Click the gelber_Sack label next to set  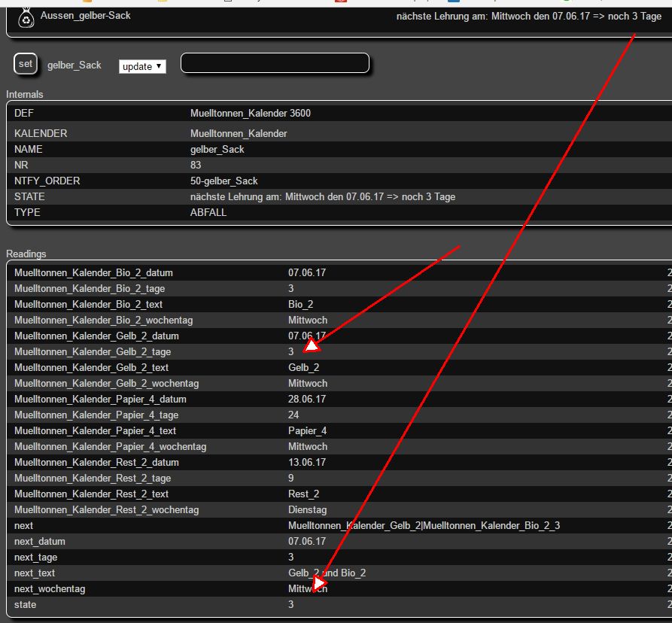(74, 65)
